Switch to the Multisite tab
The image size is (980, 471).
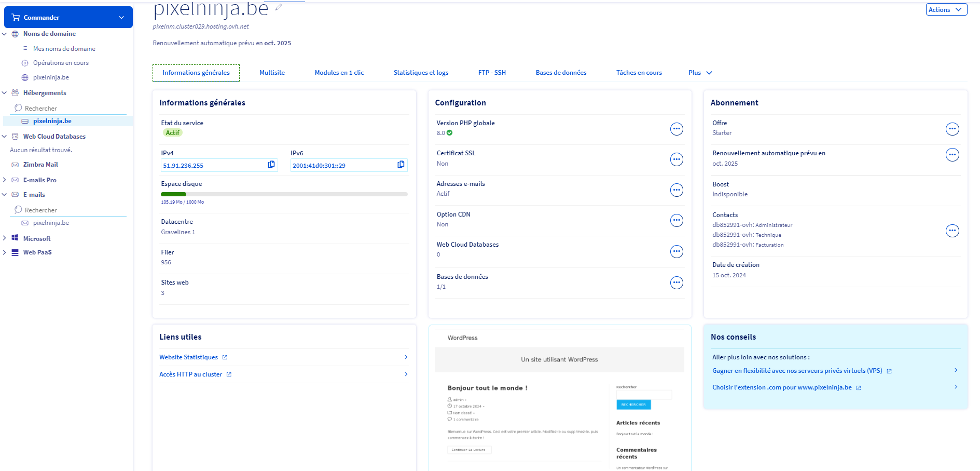click(272, 73)
